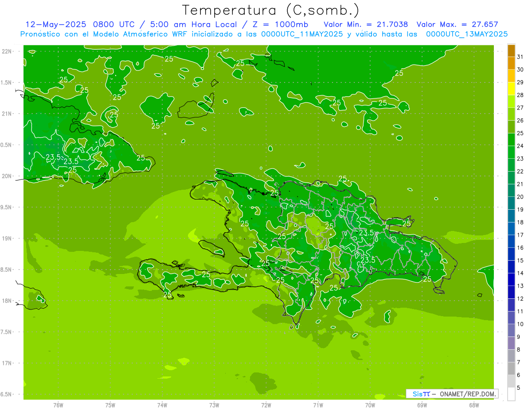The width and height of the screenshot is (532, 411).
Task: Click the '70W' longitude label
Action: click(x=370, y=405)
